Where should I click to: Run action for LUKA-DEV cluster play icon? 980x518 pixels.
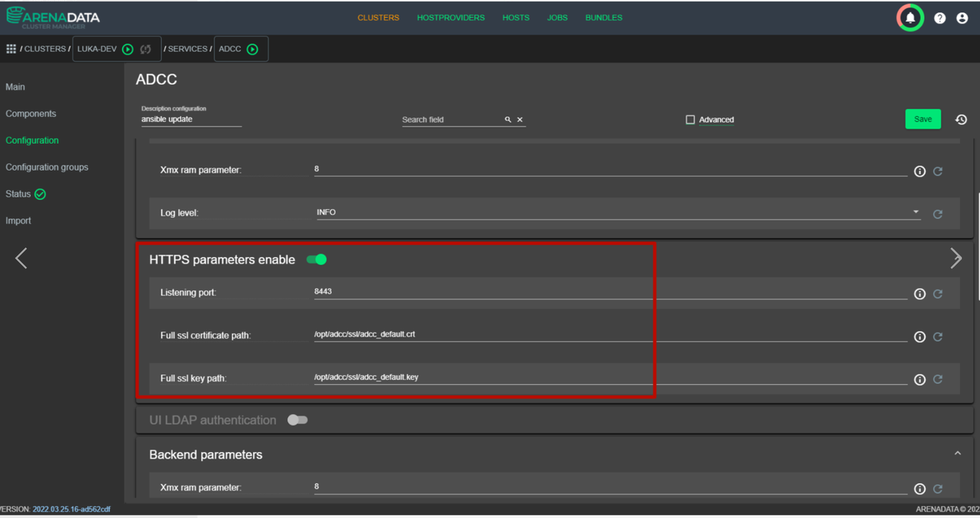pos(128,49)
